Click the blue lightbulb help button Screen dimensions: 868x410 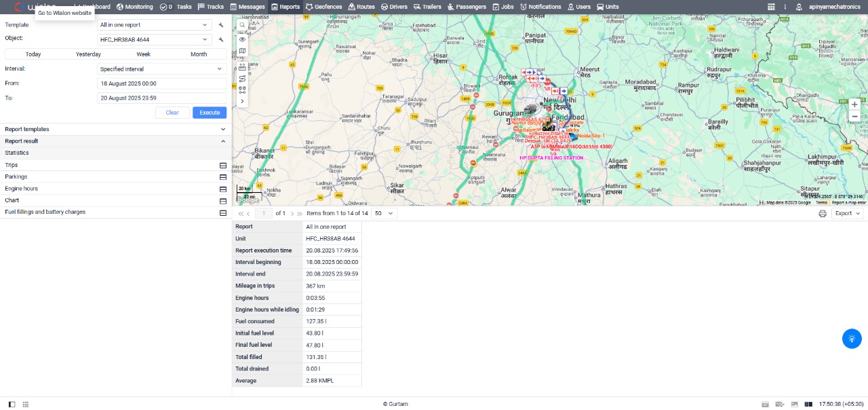852,339
